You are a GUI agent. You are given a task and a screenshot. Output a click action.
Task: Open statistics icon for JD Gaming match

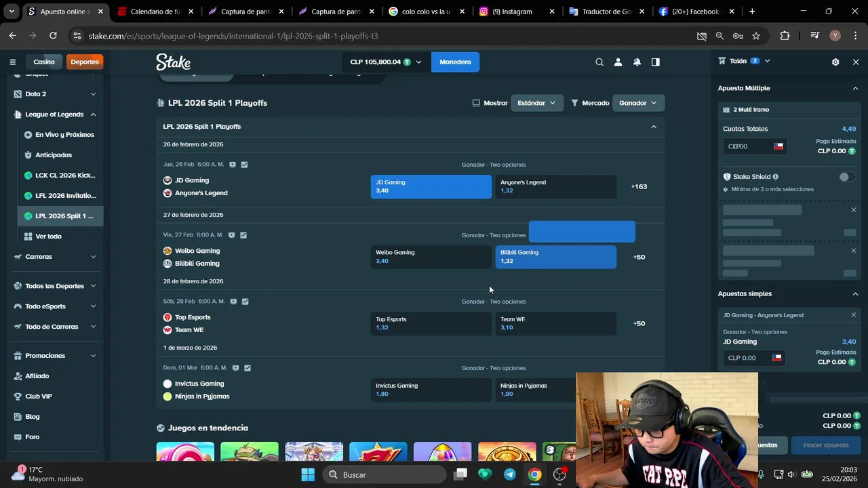(244, 165)
